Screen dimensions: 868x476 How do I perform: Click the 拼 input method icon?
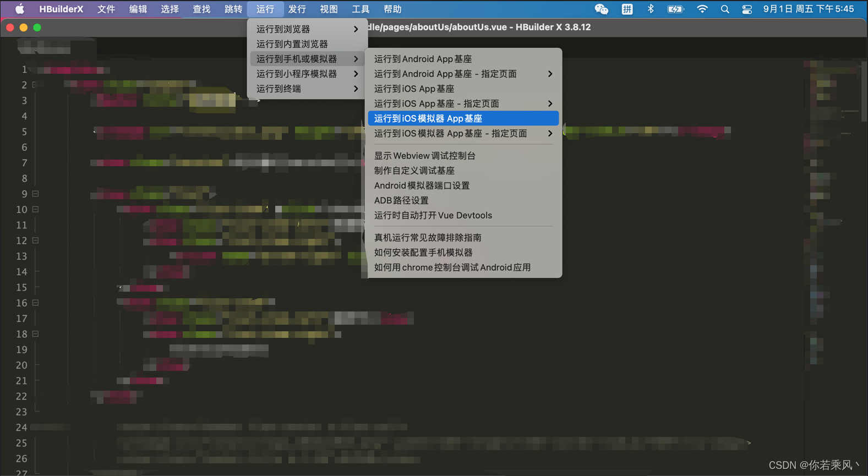click(x=627, y=9)
